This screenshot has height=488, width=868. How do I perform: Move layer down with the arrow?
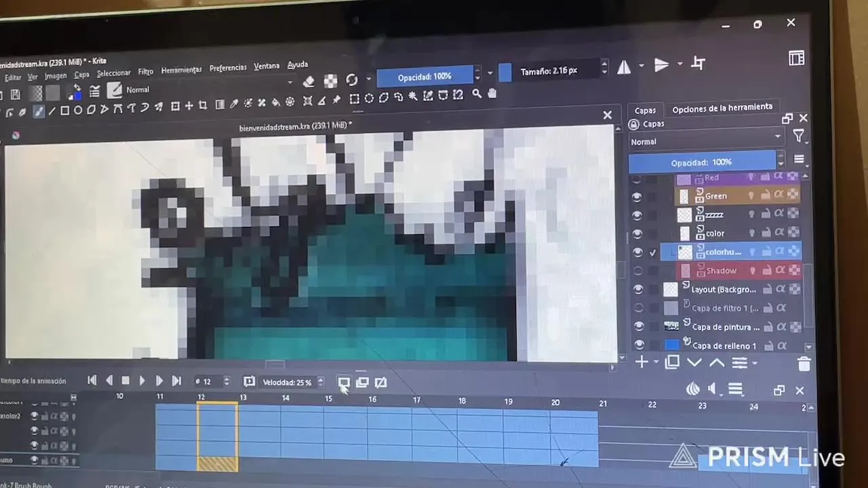694,363
